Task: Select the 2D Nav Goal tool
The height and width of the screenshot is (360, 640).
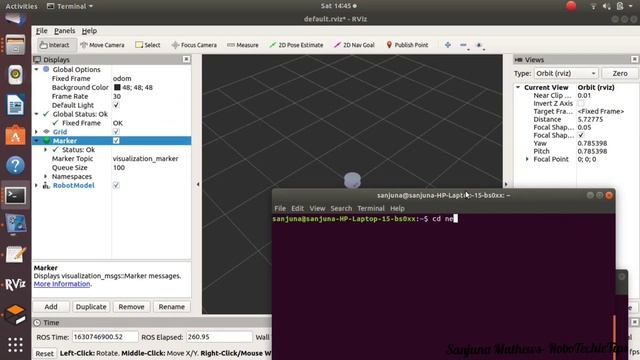Action: [x=354, y=45]
